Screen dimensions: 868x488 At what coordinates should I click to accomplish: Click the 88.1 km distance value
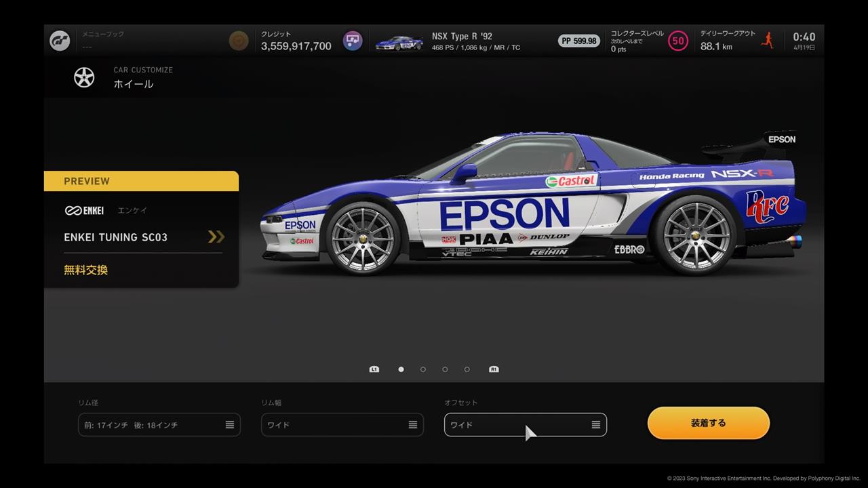pos(716,47)
